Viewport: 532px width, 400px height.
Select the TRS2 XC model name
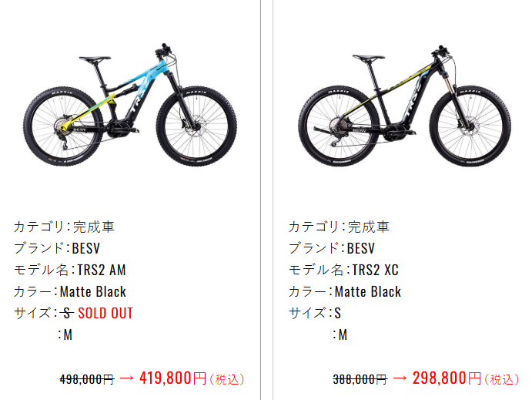click(375, 270)
